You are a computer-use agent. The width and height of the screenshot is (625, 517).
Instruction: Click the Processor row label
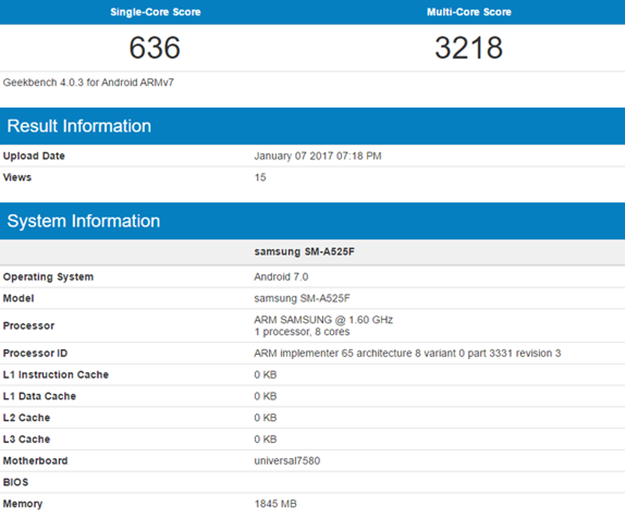pyautogui.click(x=29, y=325)
